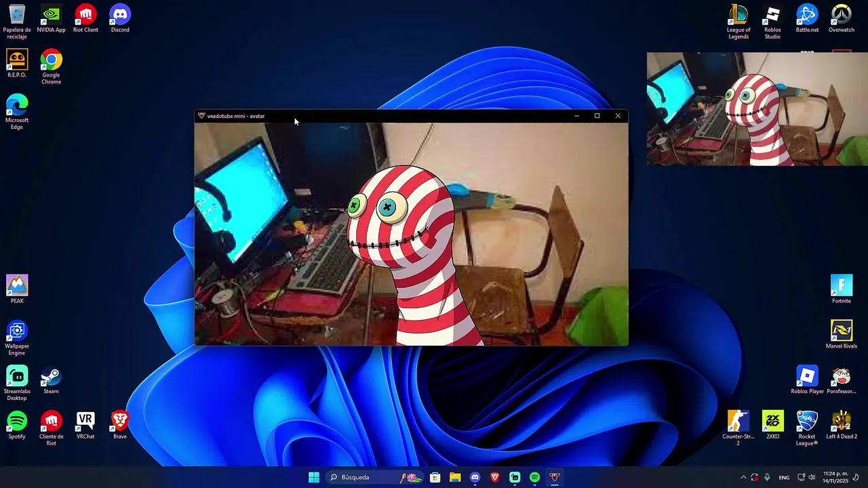Select the 2XKO desktop shortcut
868x488 pixels.
[x=772, y=425]
